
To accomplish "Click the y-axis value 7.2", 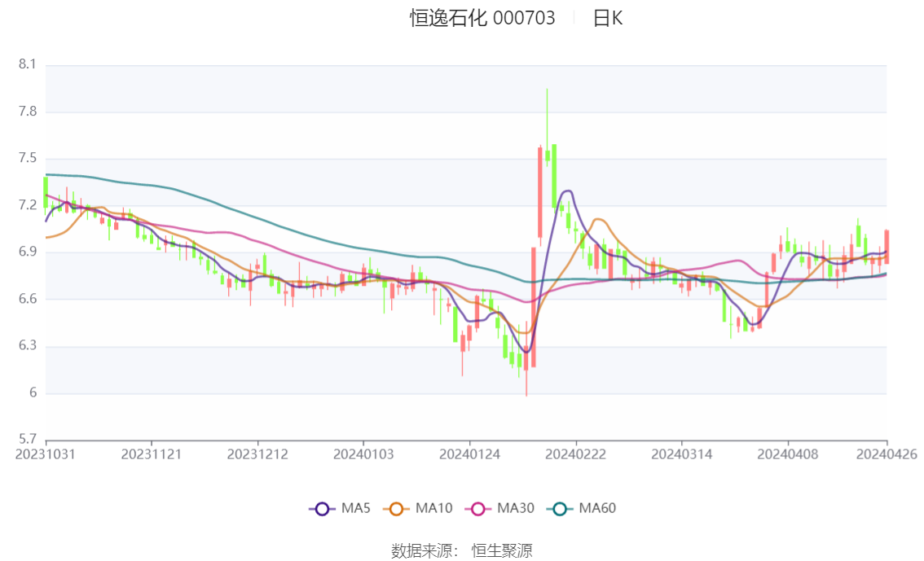I will [x=28, y=205].
